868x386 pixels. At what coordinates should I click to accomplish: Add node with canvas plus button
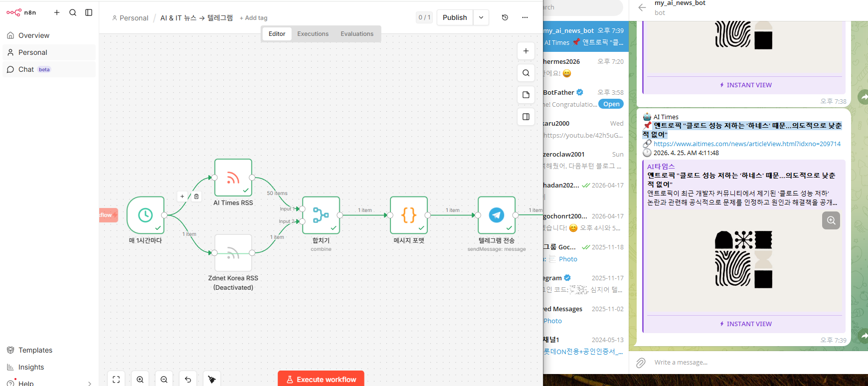[526, 51]
